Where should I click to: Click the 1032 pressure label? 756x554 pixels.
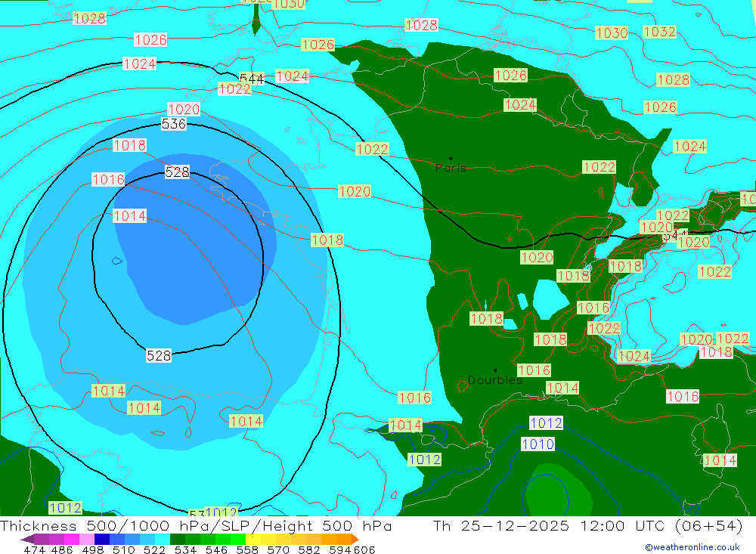pos(659,32)
